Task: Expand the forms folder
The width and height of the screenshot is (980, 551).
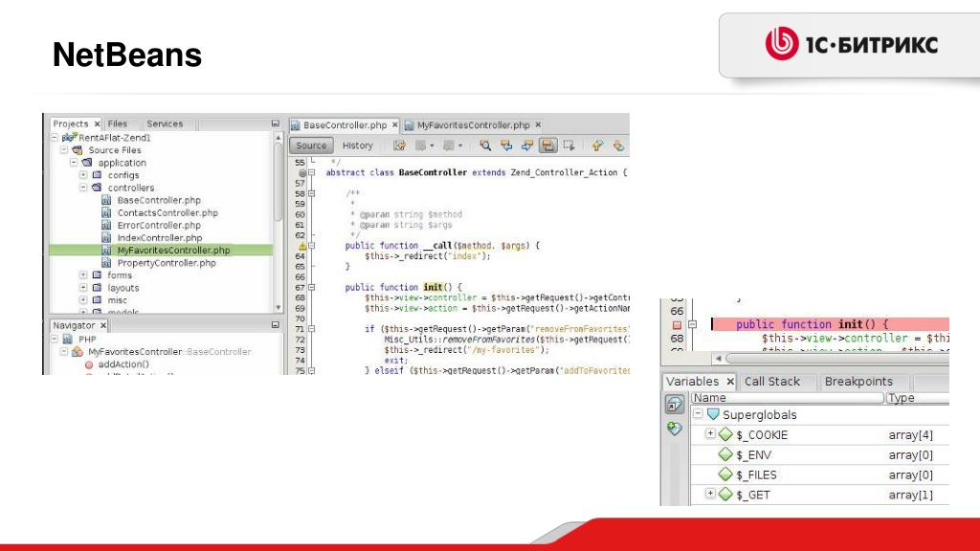Action: [83, 275]
